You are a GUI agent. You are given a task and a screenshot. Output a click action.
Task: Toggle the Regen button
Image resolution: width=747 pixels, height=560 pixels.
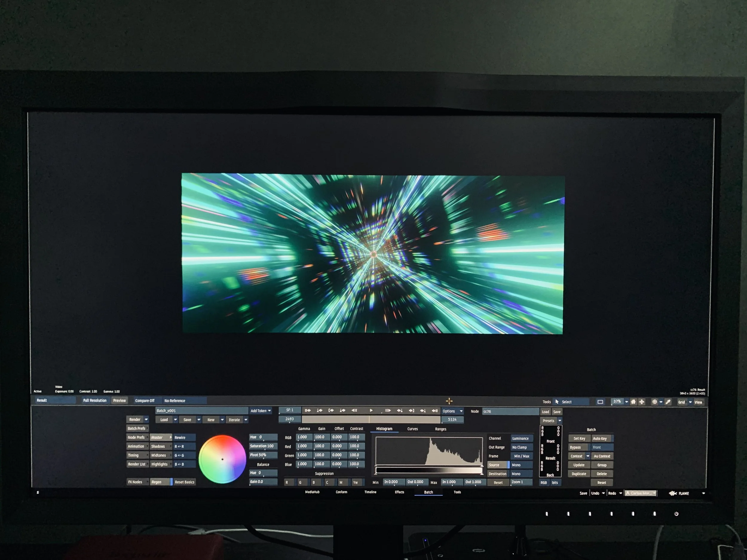tap(161, 482)
